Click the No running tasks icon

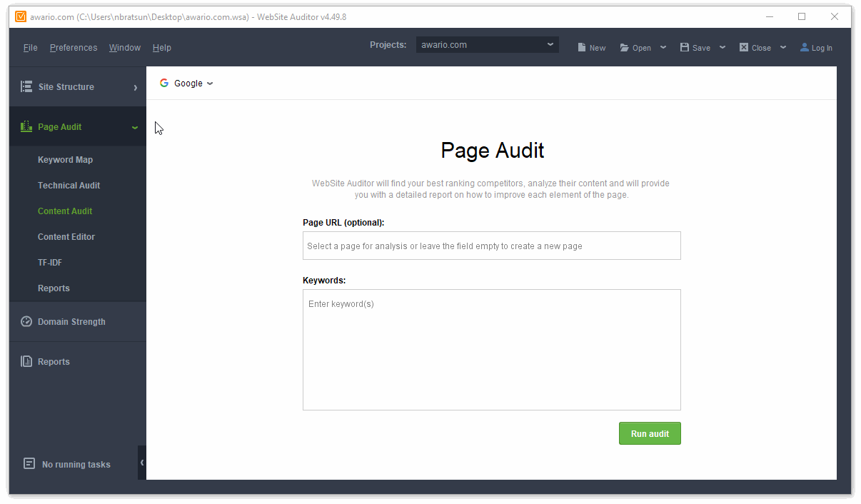point(29,463)
